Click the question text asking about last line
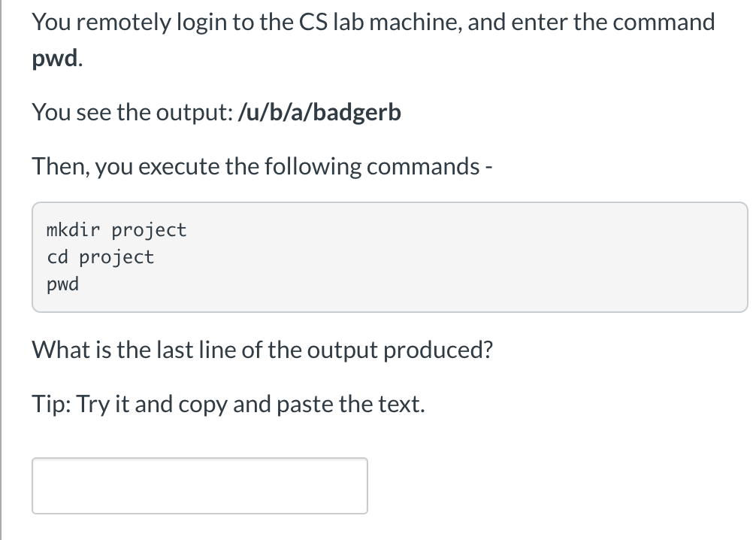The width and height of the screenshot is (756, 540). [x=262, y=349]
